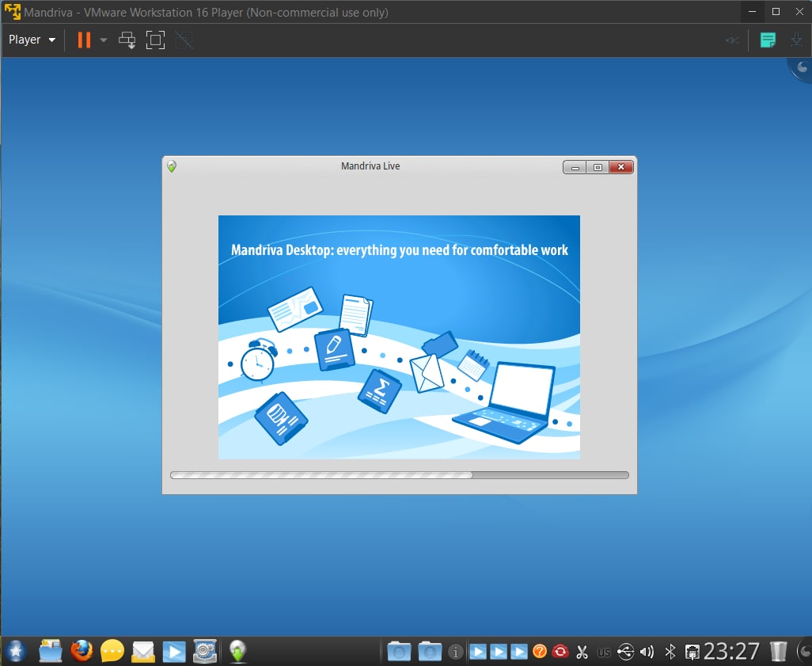
Task: Click the VMware download tools arrow icon
Action: (x=796, y=40)
